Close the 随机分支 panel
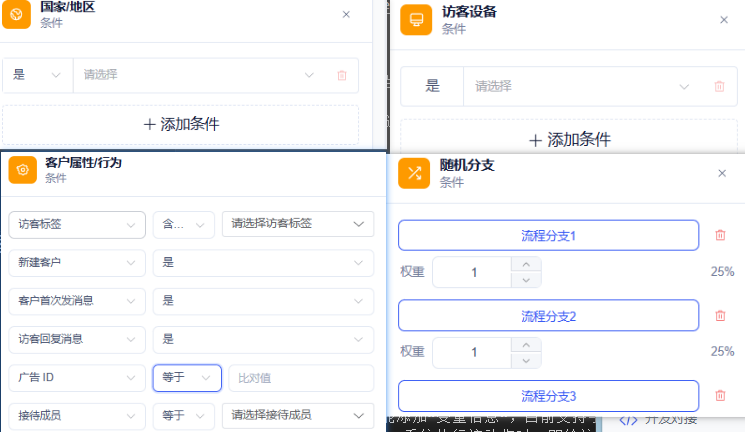Viewport: 745px width, 432px height. tap(722, 173)
